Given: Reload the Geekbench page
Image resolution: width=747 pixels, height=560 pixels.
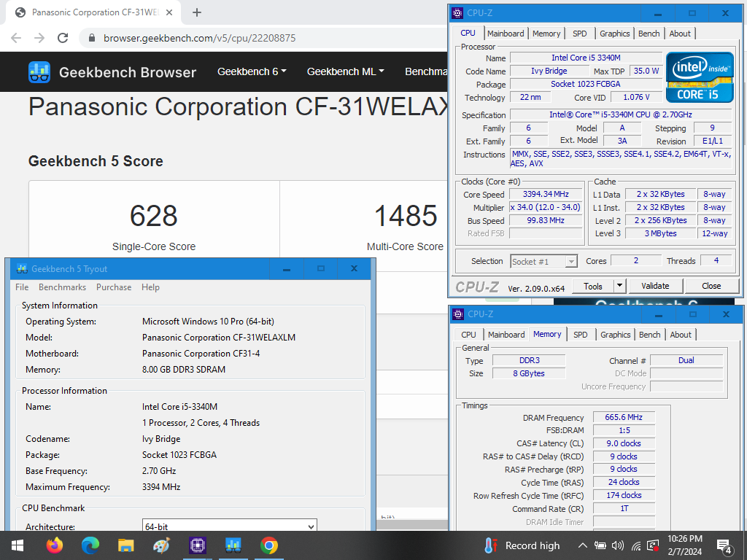Looking at the screenshot, I should tap(63, 38).
